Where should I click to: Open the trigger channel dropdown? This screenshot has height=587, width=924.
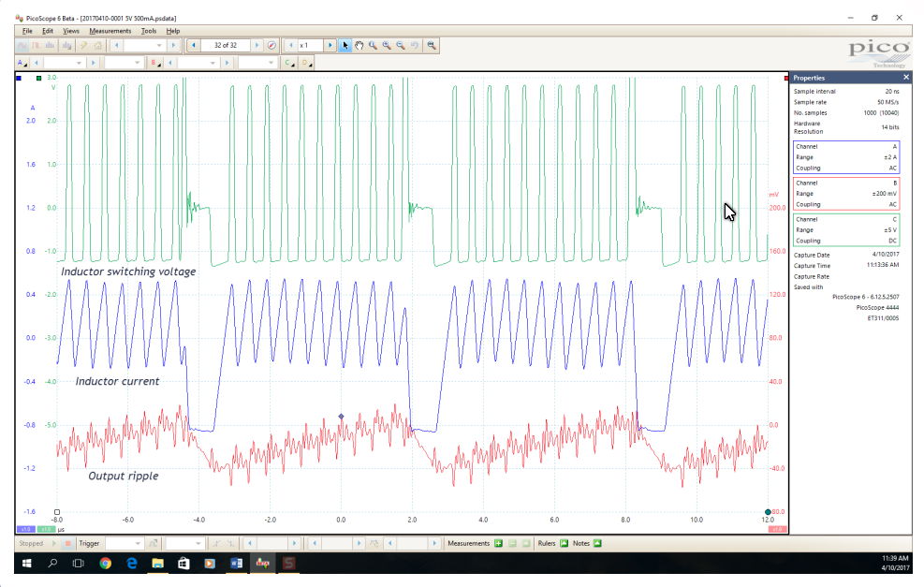click(183, 543)
